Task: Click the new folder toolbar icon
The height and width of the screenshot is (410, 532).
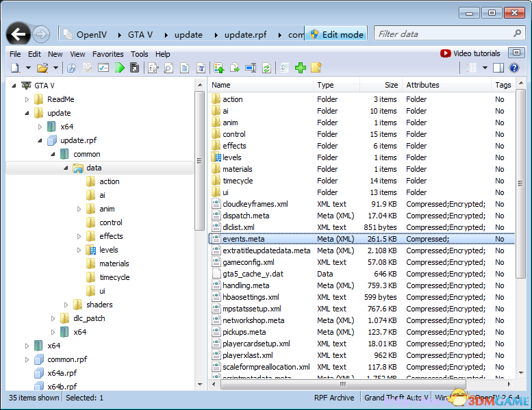Action: (x=316, y=68)
